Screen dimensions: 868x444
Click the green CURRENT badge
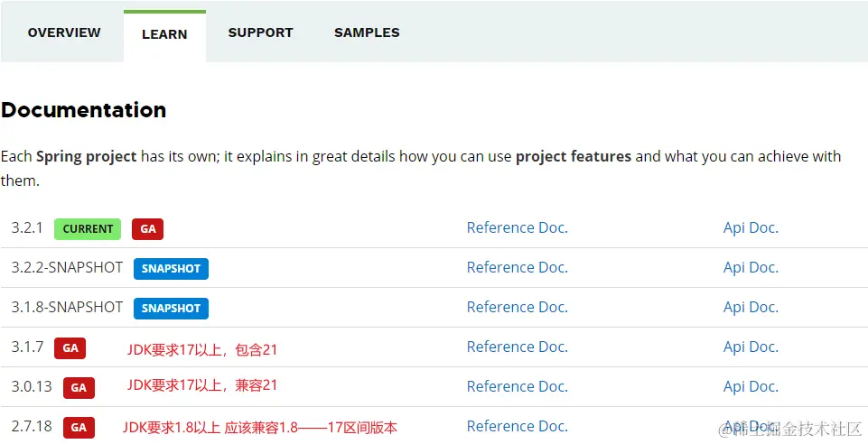[88, 229]
